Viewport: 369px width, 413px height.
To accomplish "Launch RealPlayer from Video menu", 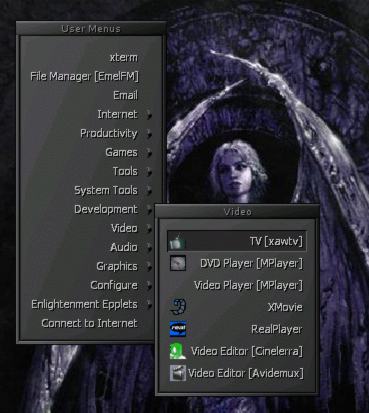I will (x=277, y=329).
